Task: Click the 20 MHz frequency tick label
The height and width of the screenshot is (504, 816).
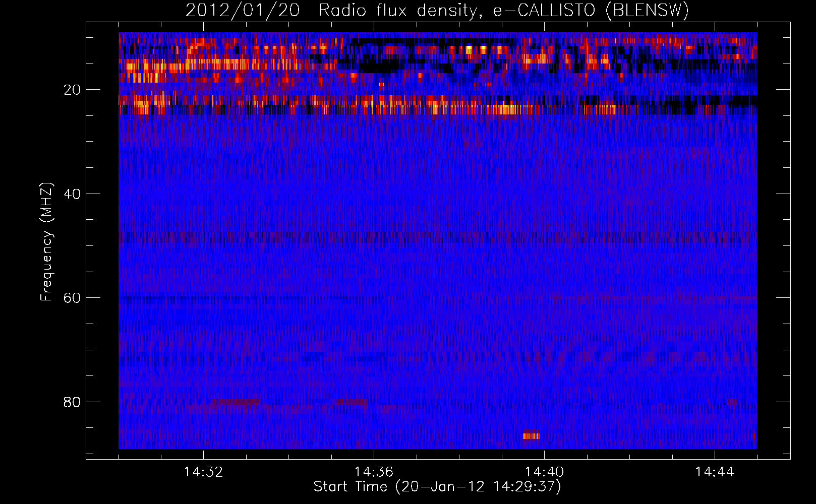Action: [x=72, y=90]
